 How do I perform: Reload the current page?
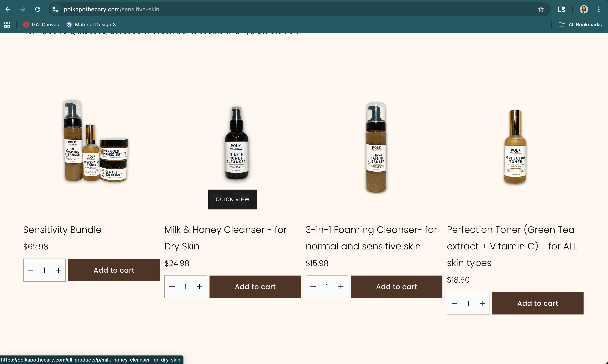38,9
